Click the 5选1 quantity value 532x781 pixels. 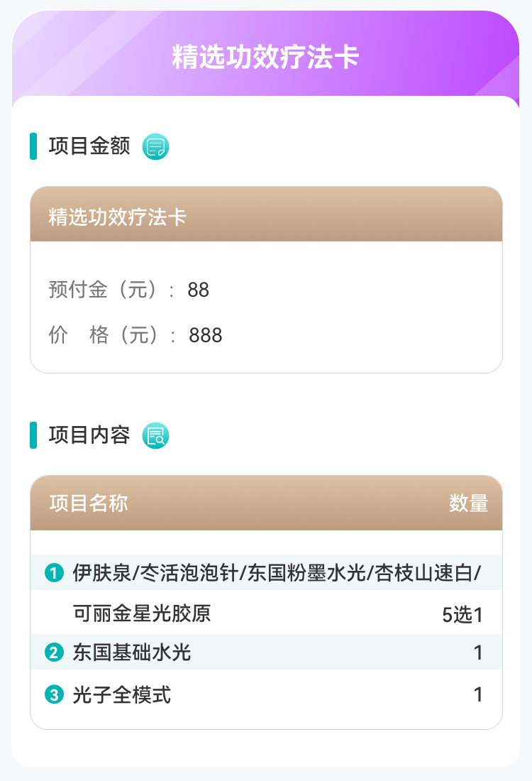(462, 615)
